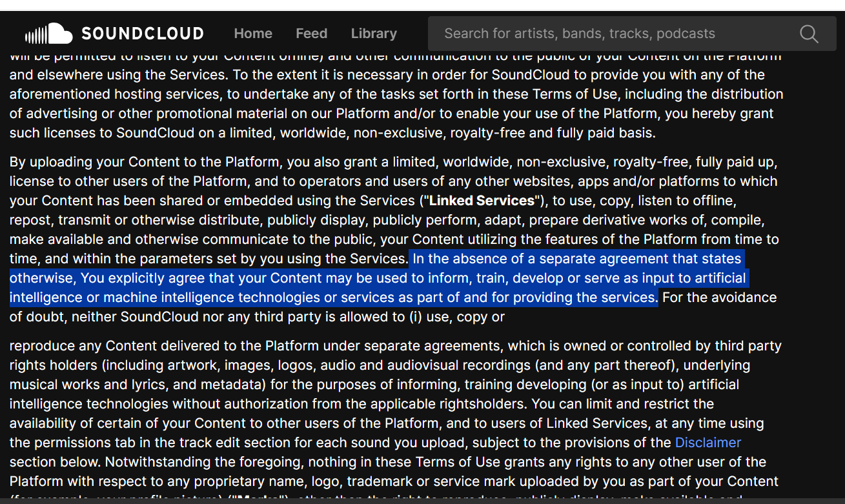Click line starting "By uploading your Content"
The width and height of the screenshot is (845, 504).
[x=393, y=162]
